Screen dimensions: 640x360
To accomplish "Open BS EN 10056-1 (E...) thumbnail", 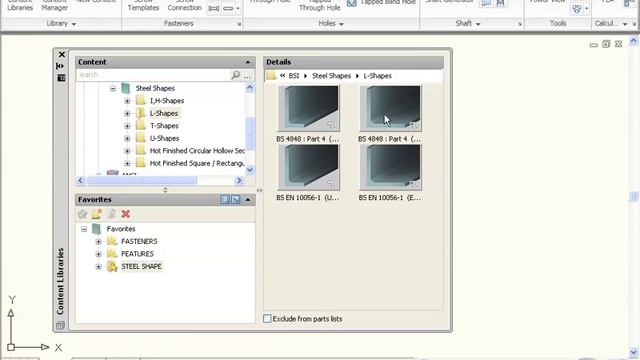I will coord(390,167).
